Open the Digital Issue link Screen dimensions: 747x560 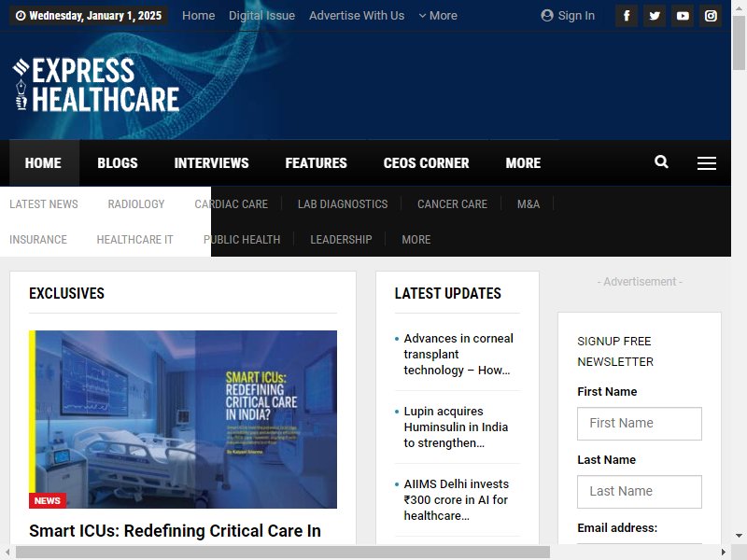click(262, 16)
